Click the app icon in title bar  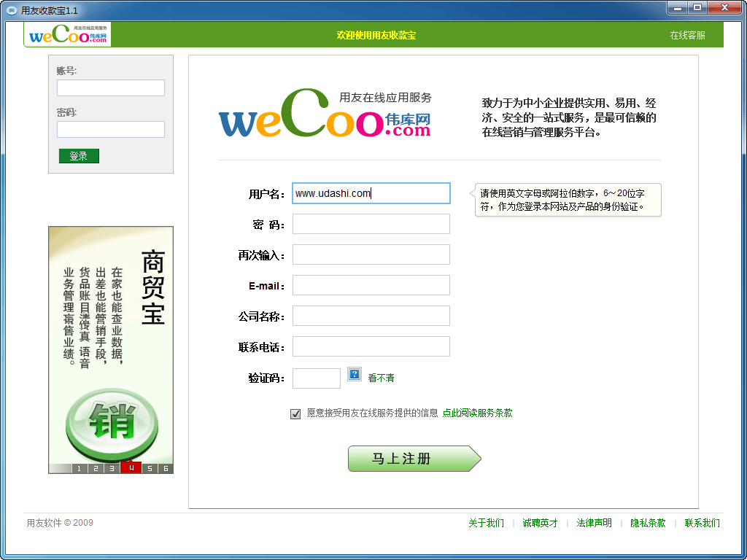coord(11,10)
